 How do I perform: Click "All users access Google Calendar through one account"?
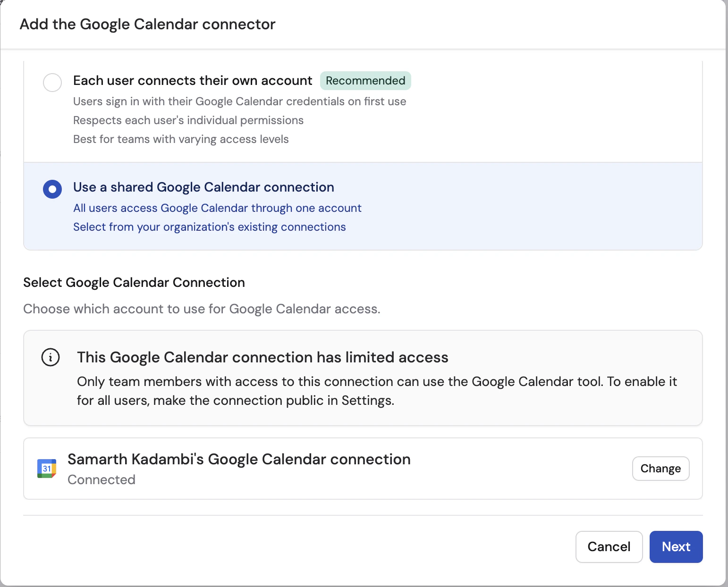(x=217, y=208)
